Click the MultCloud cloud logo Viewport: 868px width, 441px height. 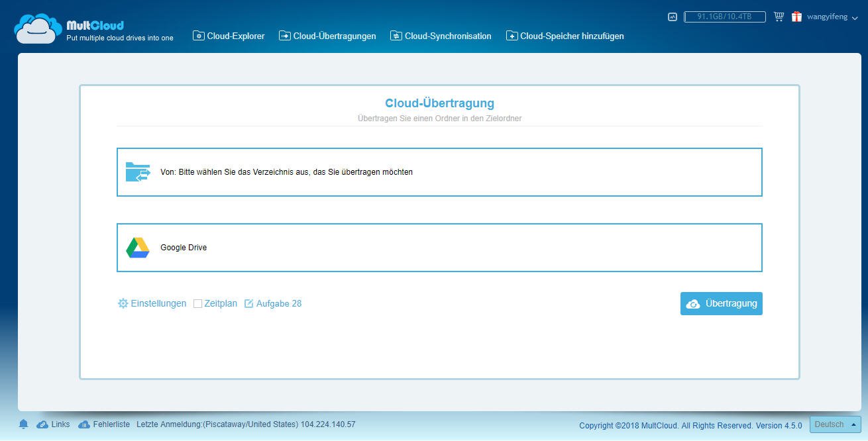click(38, 29)
